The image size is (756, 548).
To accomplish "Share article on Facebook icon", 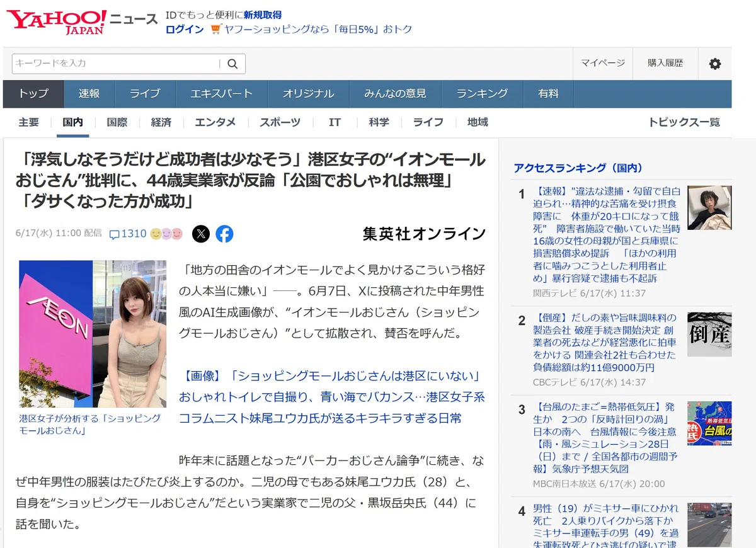I will (224, 234).
